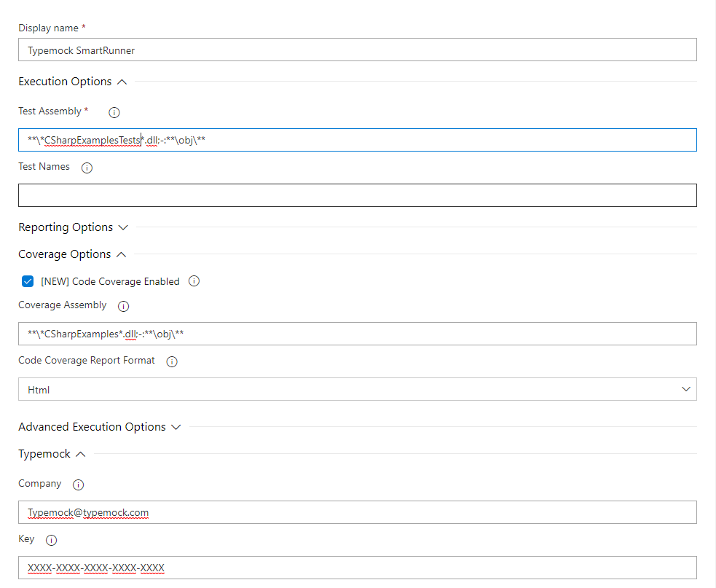
Task: Uncheck the Code Coverage Enabled checkbox
Action: click(x=28, y=281)
